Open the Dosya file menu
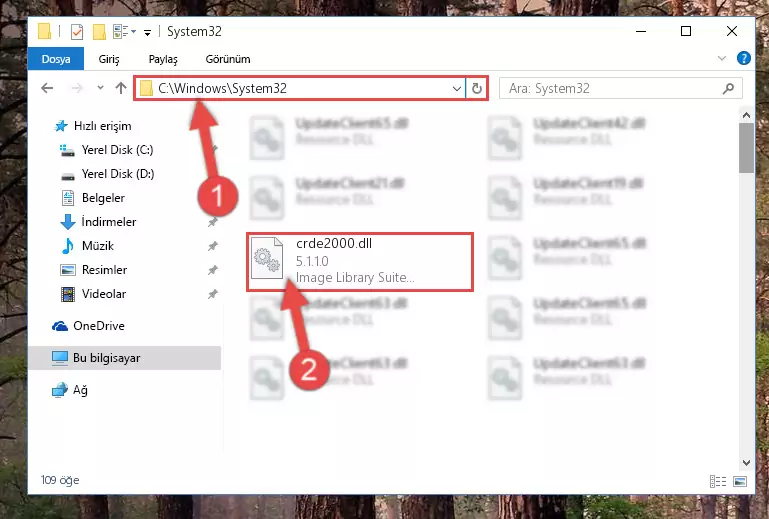 pyautogui.click(x=56, y=59)
